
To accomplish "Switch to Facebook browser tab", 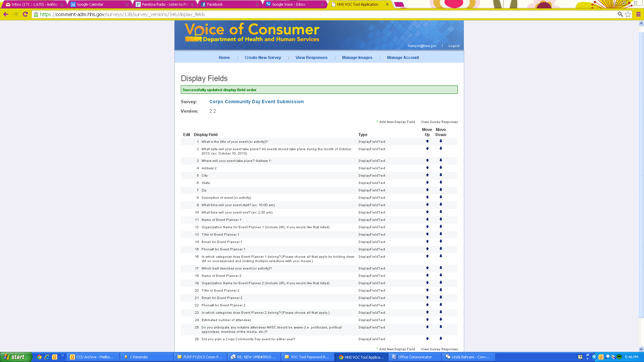I will coord(215,4).
